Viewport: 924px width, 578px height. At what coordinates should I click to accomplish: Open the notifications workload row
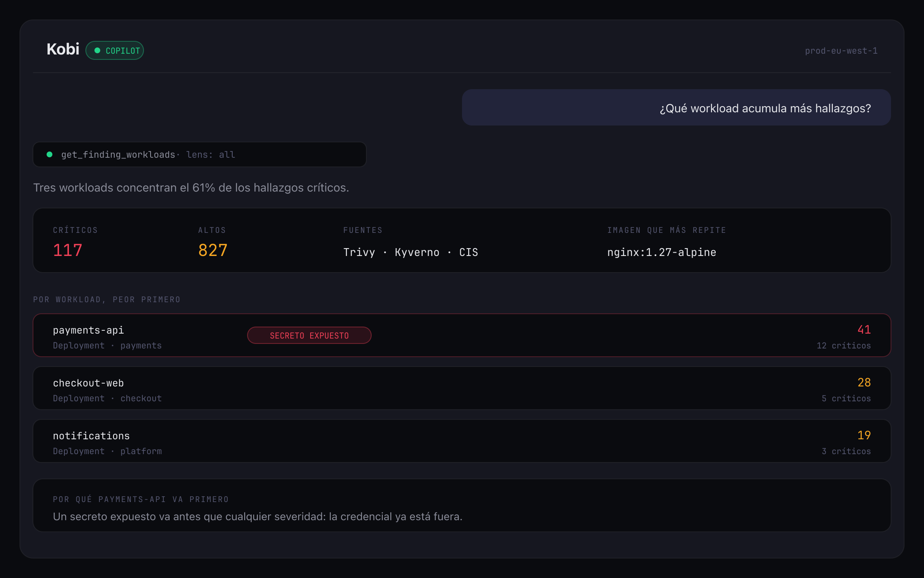coord(462,441)
